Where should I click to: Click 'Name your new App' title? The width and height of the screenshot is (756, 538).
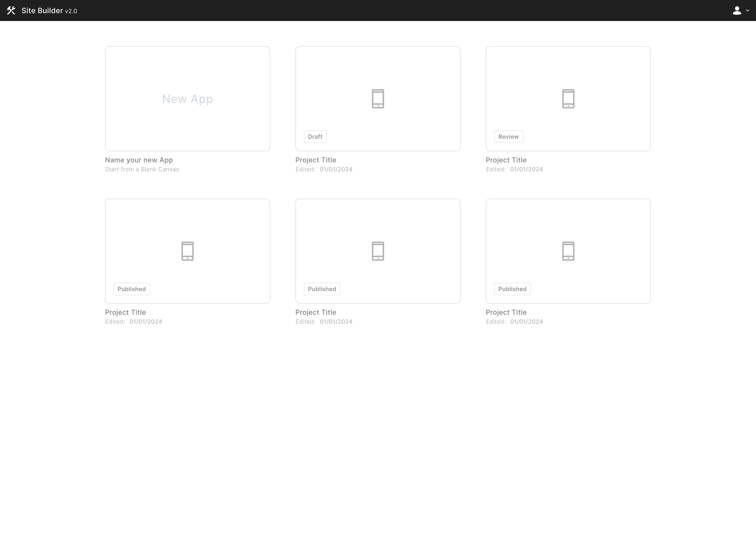click(139, 160)
